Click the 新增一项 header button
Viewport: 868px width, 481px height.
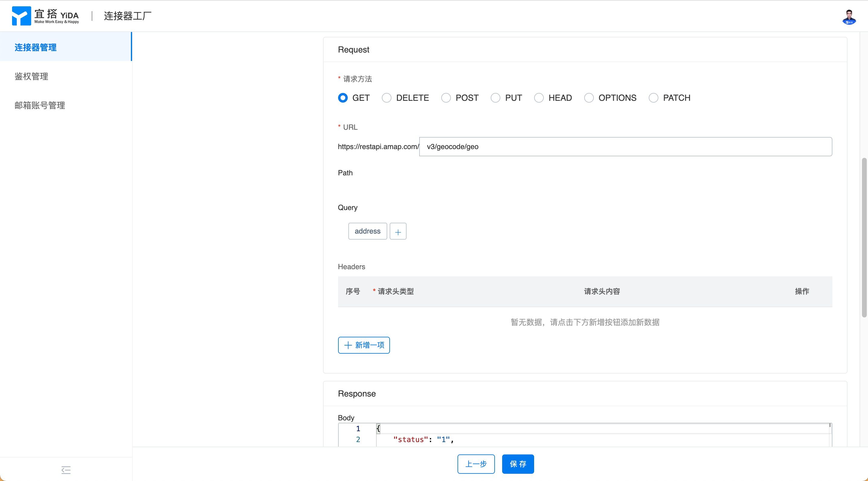(363, 345)
